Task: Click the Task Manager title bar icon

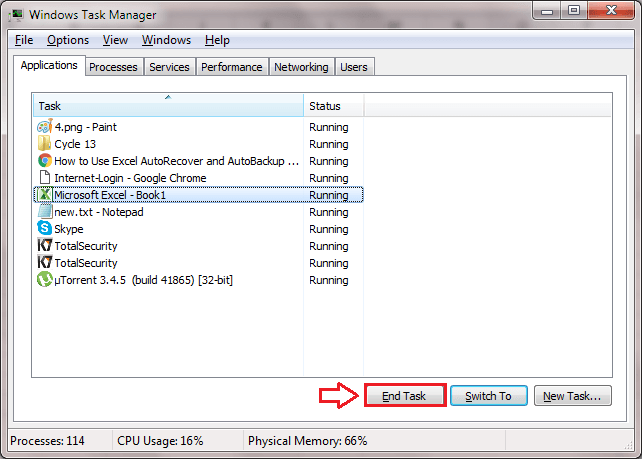Action: pyautogui.click(x=16, y=15)
